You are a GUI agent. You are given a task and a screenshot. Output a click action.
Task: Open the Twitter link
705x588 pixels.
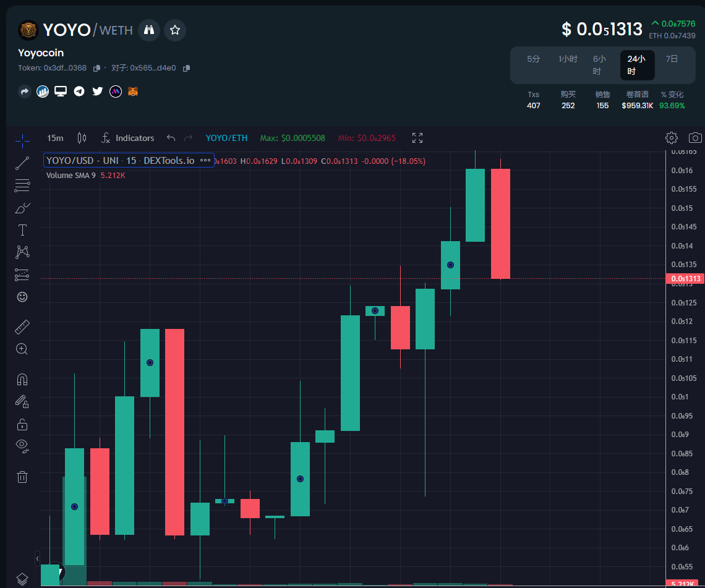(x=98, y=92)
